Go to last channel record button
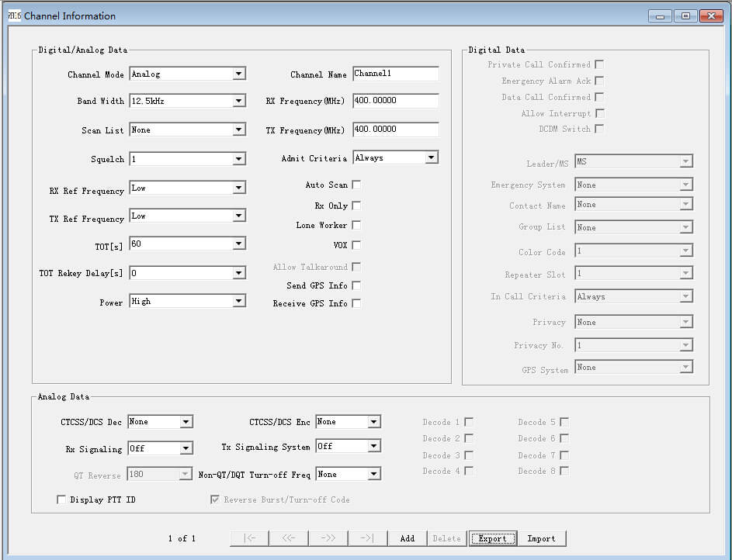This screenshot has height=560, width=732. [368, 538]
